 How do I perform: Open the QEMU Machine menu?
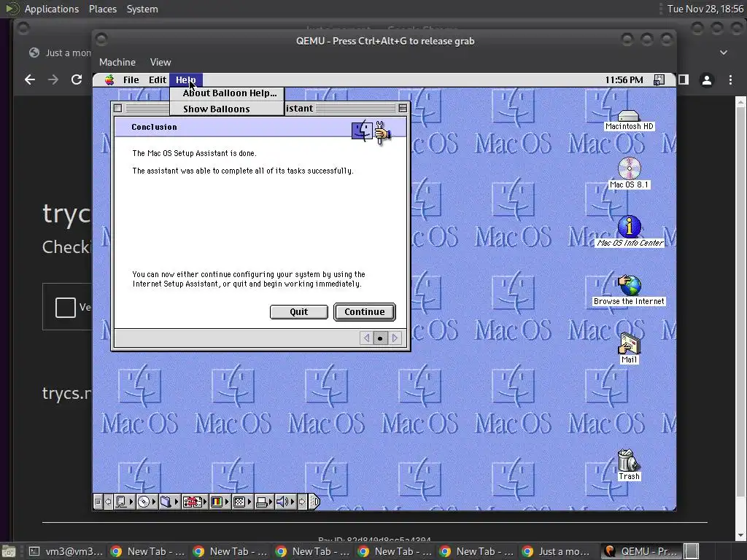tap(117, 63)
